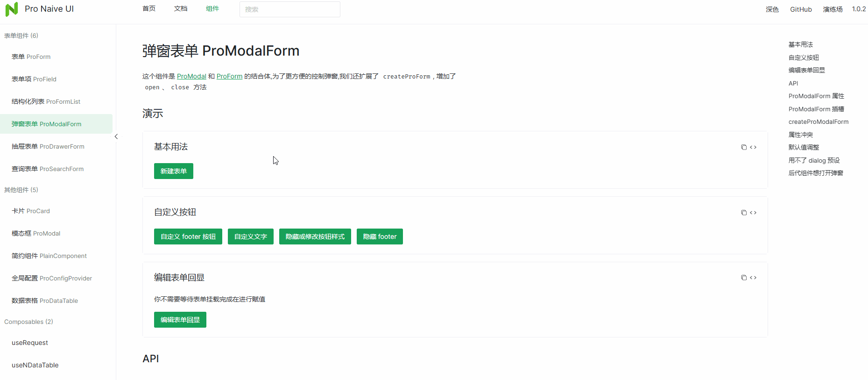Jump to API anchor in outline
Viewport: 868px width, 380px height.
pos(793,83)
